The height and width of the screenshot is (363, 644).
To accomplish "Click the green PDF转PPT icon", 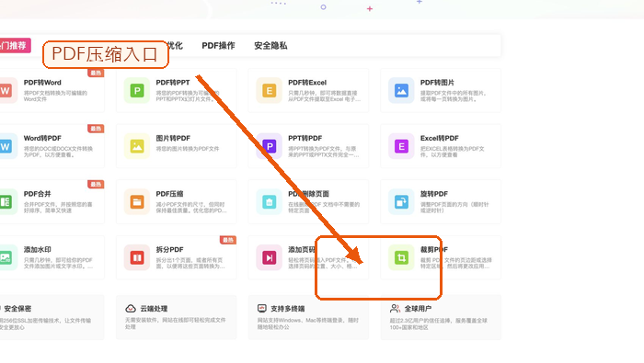I will click(x=137, y=91).
